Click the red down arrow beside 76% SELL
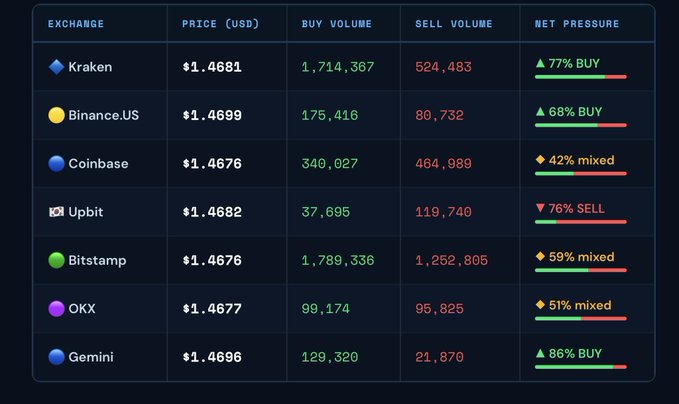This screenshot has width=679, height=404. point(540,208)
